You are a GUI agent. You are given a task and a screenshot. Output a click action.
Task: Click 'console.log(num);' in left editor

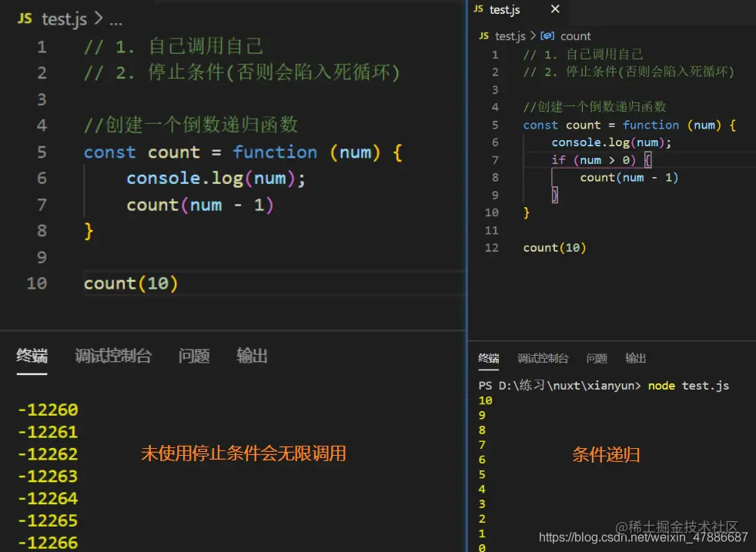click(x=216, y=179)
